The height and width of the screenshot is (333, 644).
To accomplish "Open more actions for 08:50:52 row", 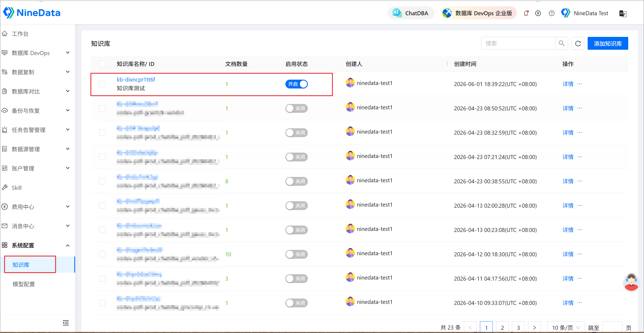I will coord(580,108).
